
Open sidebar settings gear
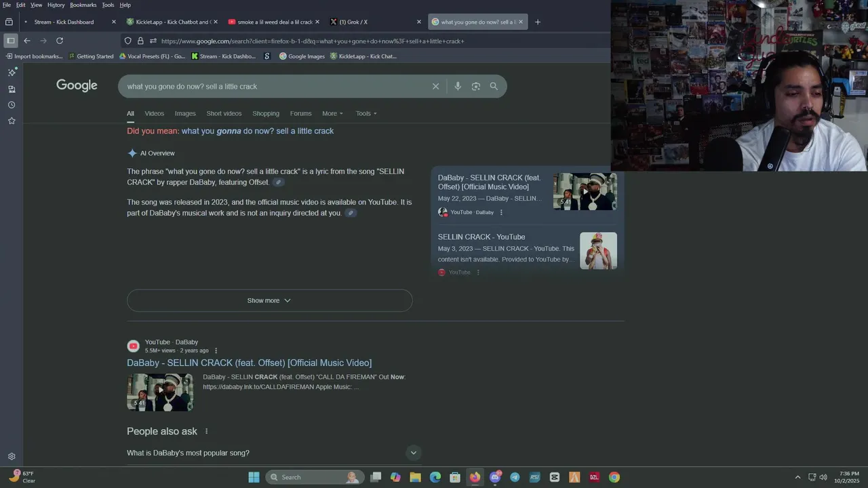12,457
